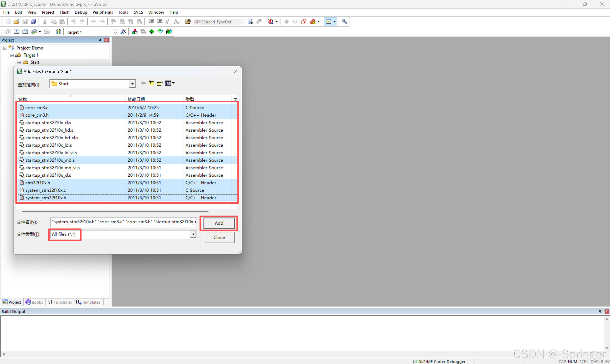The width and height of the screenshot is (610, 364).
Task: Open Options for Target (magic wand) icon
Action: tap(123, 32)
